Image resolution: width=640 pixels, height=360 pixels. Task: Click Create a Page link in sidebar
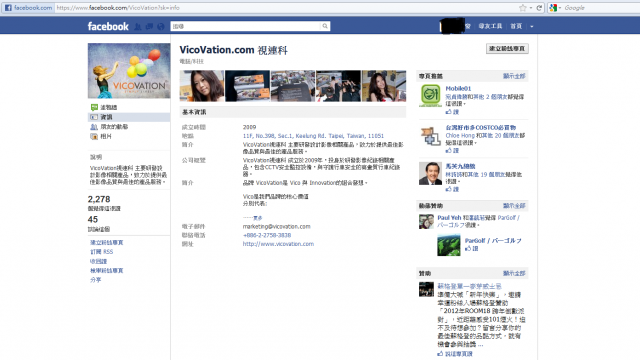(x=107, y=242)
